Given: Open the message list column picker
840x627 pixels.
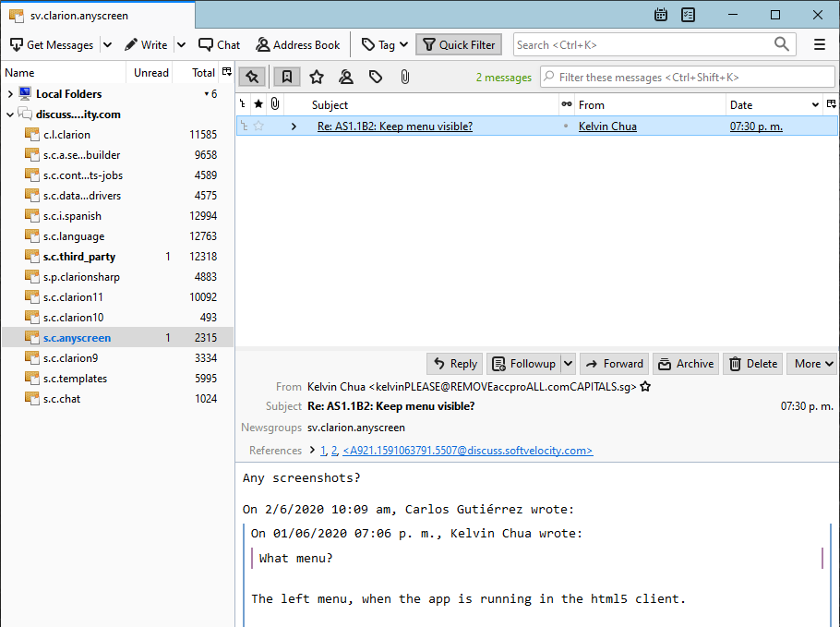Looking at the screenshot, I should pyautogui.click(x=831, y=104).
